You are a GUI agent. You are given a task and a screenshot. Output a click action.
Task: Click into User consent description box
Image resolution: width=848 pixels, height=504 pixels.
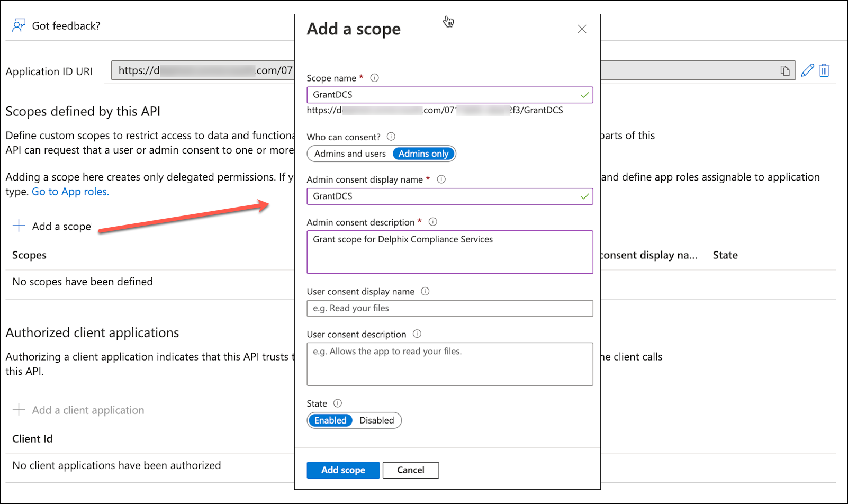[449, 364]
